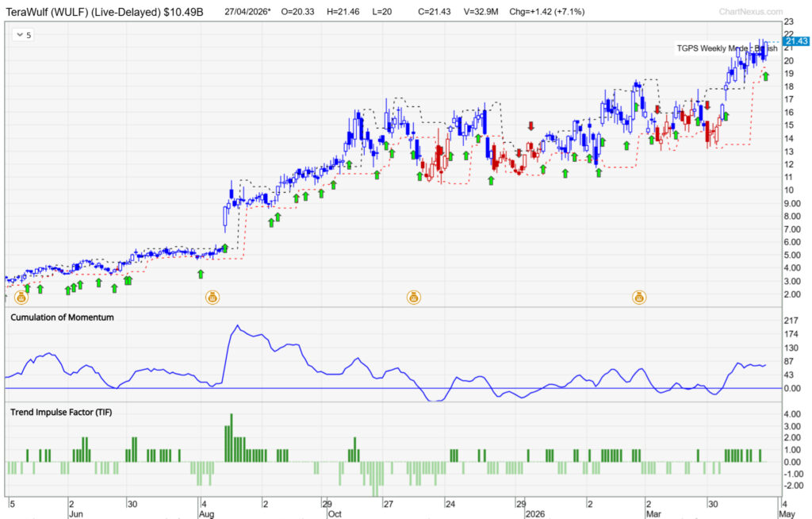The width and height of the screenshot is (812, 519).
Task: Click the leftmost earnings coin icon near June
Action: [21, 298]
